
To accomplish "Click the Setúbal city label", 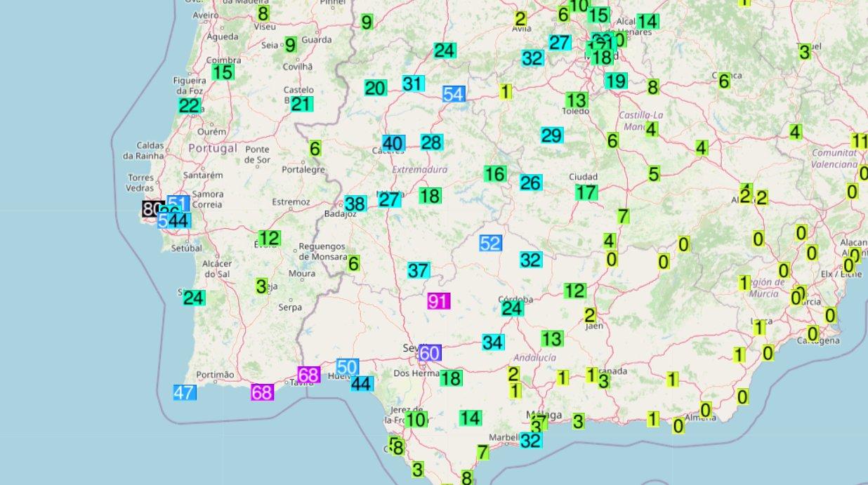I will [x=186, y=248].
